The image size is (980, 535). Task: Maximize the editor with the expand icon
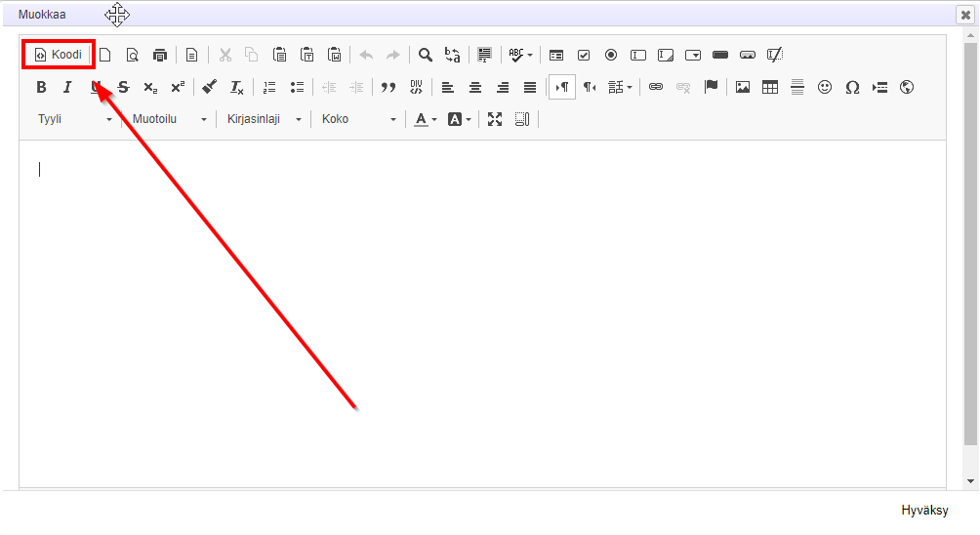495,119
